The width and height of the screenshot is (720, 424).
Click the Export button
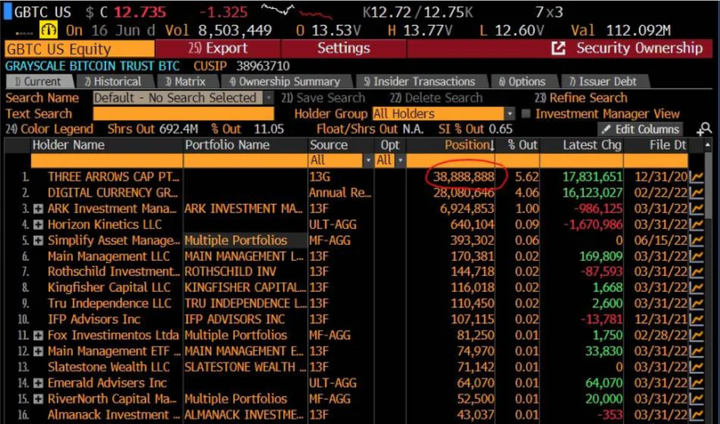pyautogui.click(x=218, y=48)
